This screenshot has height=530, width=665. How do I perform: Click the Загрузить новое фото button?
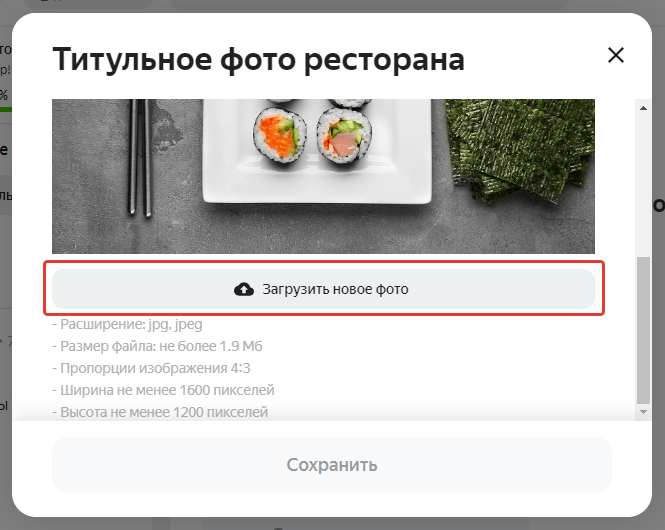(323, 289)
